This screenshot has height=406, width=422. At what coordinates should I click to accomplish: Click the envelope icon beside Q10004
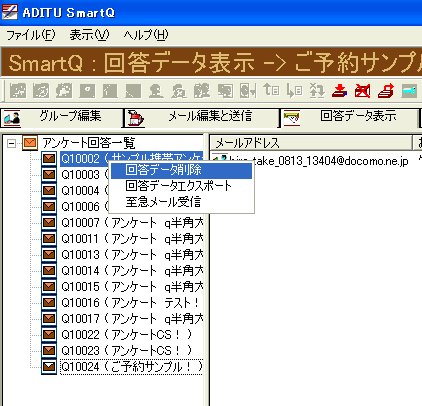(49, 190)
